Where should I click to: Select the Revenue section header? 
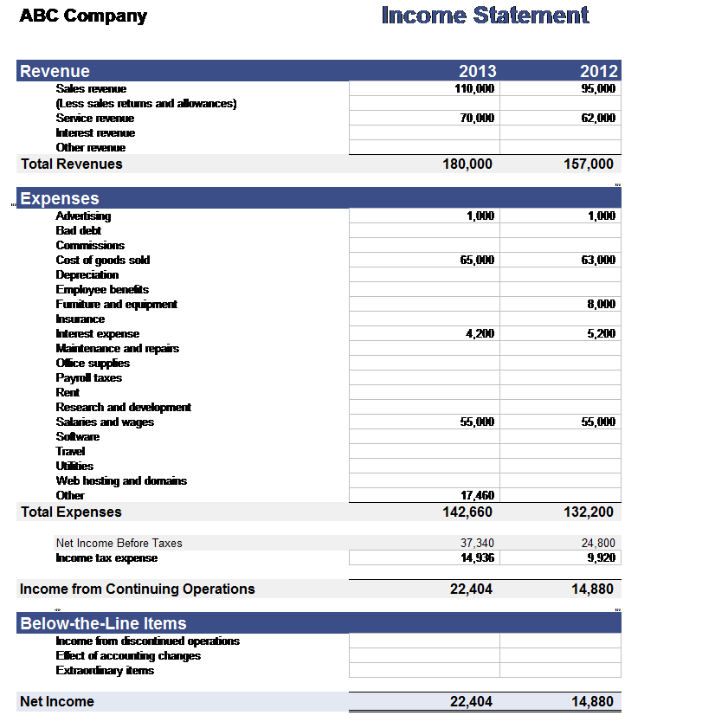tap(55, 71)
